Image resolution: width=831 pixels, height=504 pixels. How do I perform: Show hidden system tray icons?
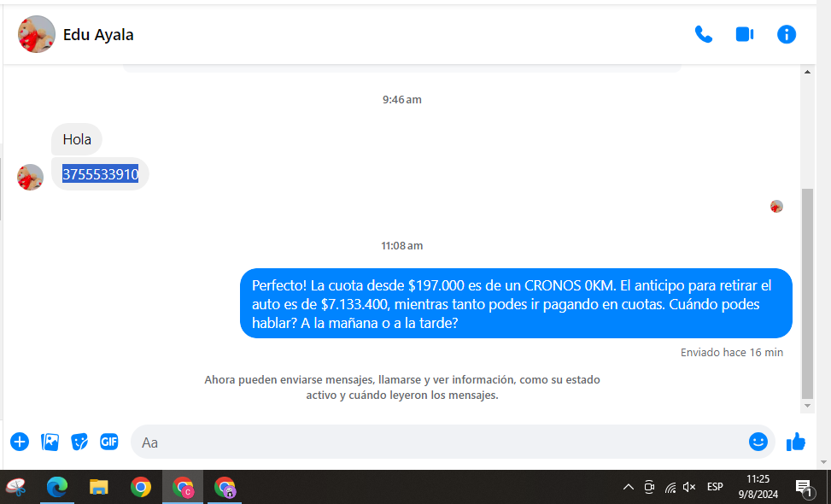(628, 487)
